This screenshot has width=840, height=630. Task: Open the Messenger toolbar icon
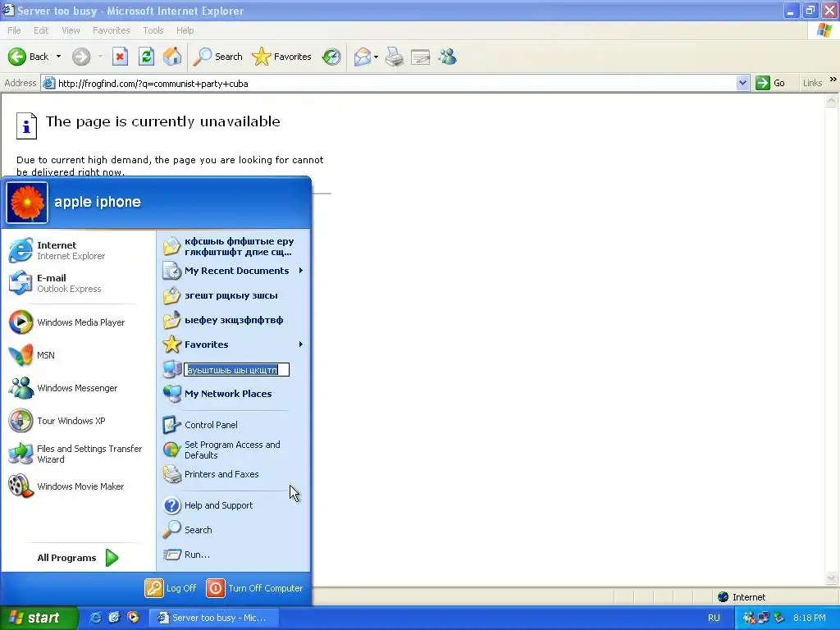447,57
